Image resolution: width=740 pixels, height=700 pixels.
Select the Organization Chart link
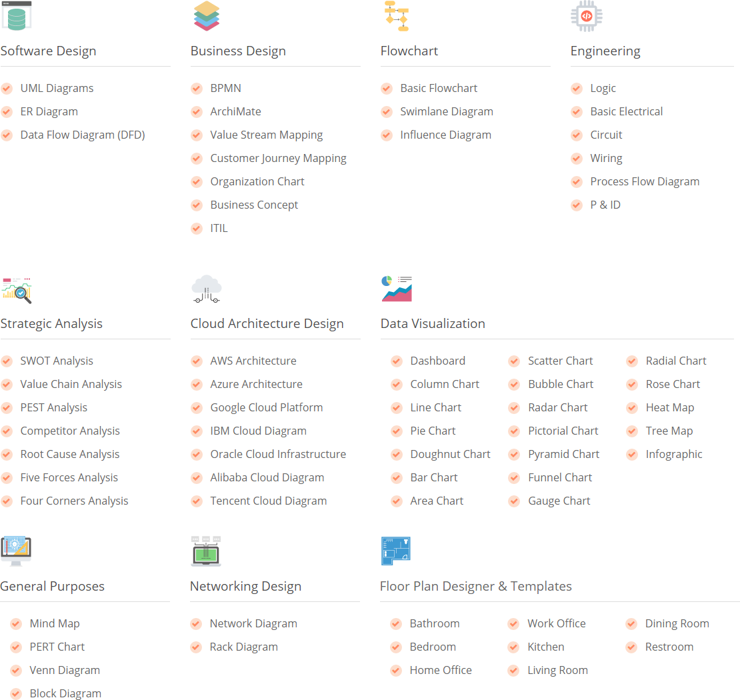[257, 182]
